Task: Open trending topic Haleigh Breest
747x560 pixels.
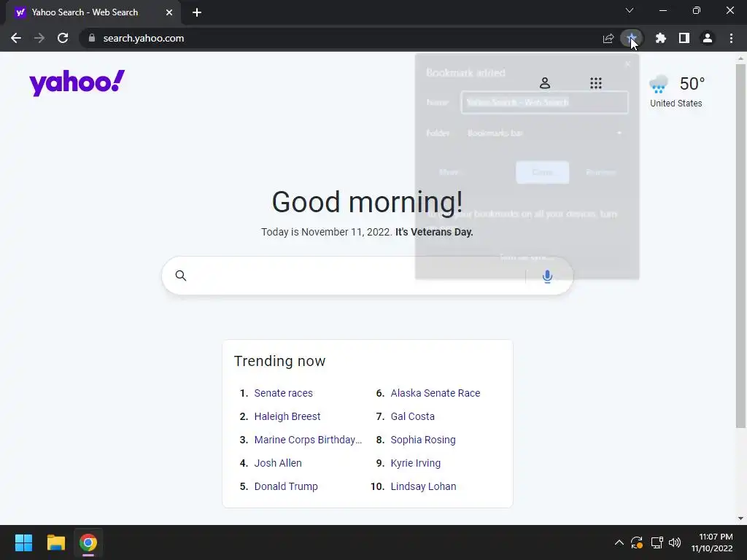Action: (287, 416)
